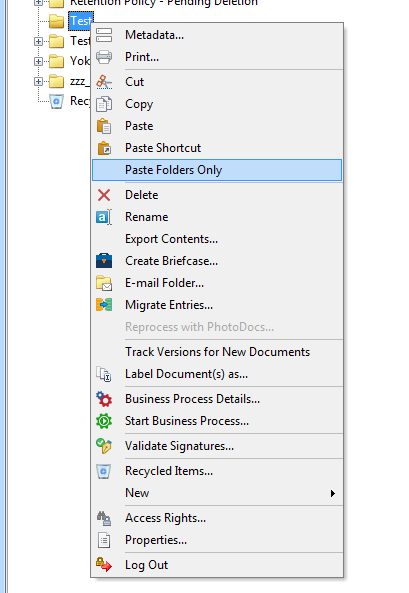Image resolution: width=409 pixels, height=593 pixels.
Task: Expand the second Test folder node
Action: pyautogui.click(x=38, y=41)
